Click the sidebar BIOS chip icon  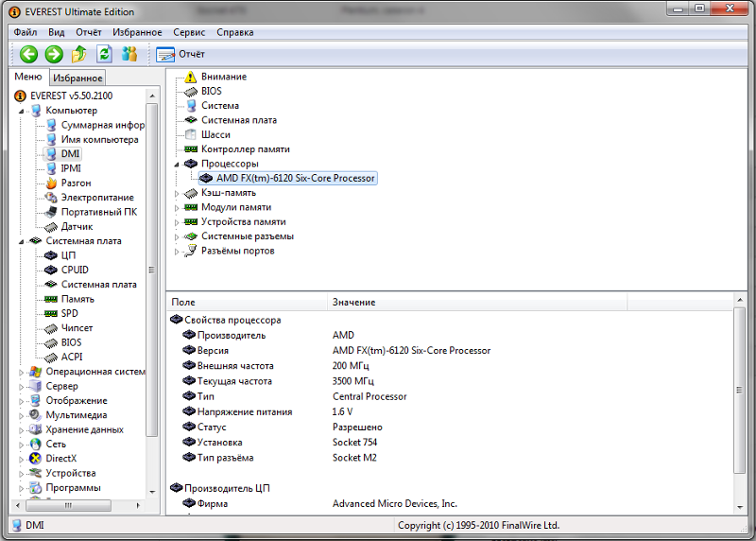click(51, 342)
